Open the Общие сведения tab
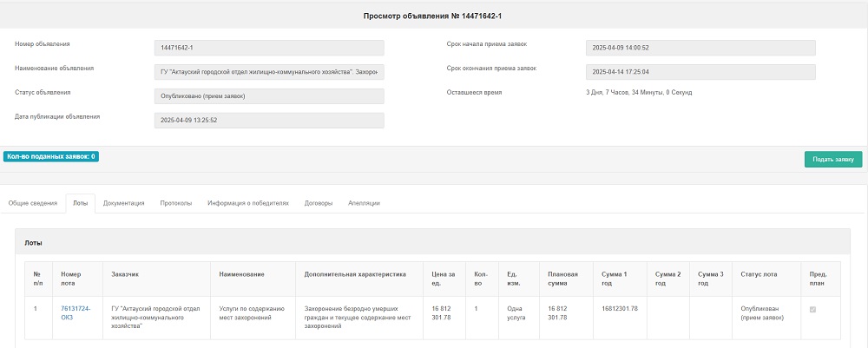868x348 pixels. point(32,203)
